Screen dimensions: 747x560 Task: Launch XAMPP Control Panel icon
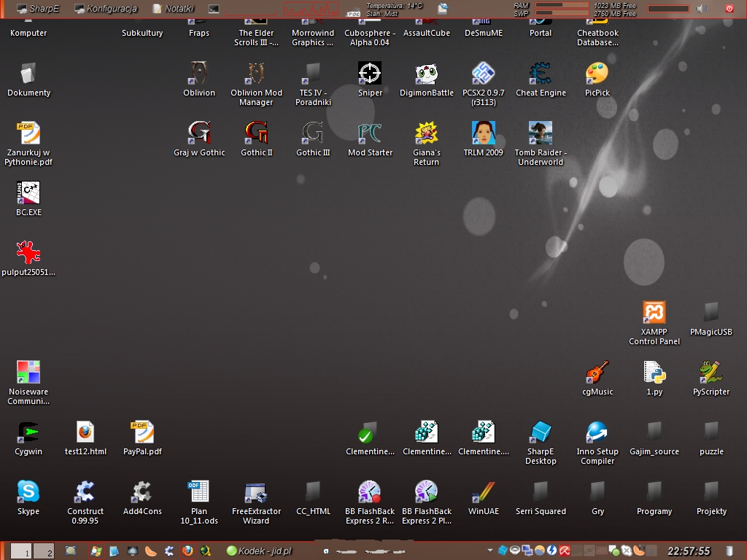654,313
